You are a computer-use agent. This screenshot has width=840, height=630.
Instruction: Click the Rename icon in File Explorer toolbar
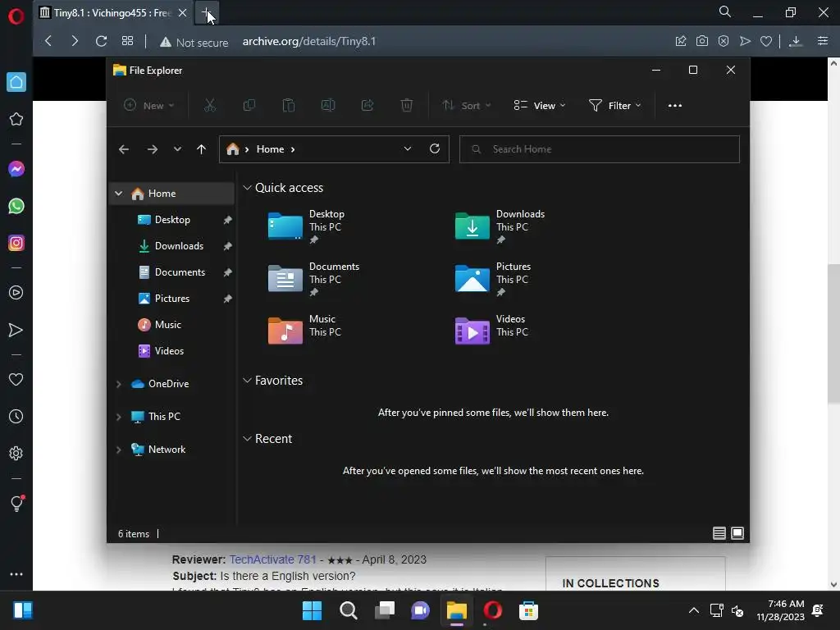pos(328,106)
